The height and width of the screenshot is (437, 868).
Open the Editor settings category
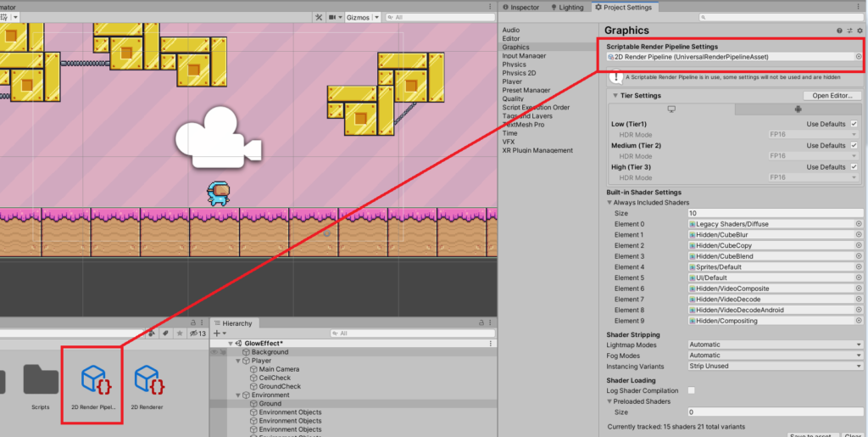pos(511,39)
